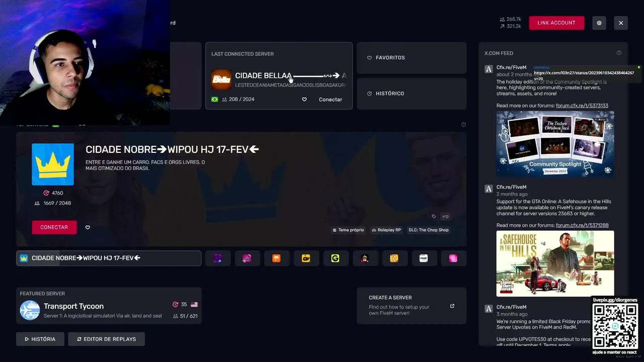Click the top servers help icon

pos(463,125)
